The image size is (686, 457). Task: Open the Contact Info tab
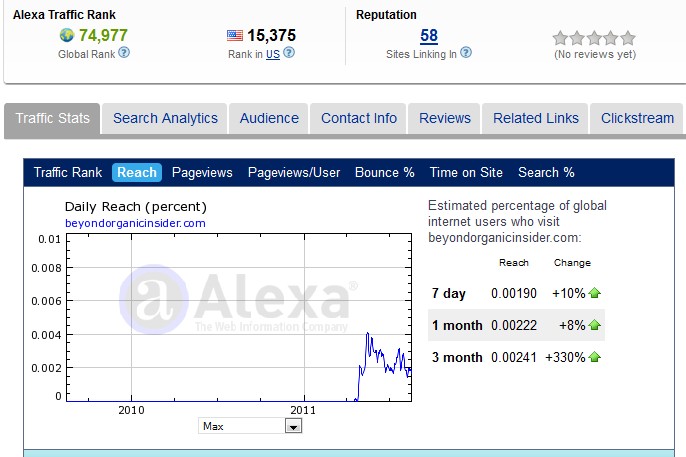tap(359, 119)
